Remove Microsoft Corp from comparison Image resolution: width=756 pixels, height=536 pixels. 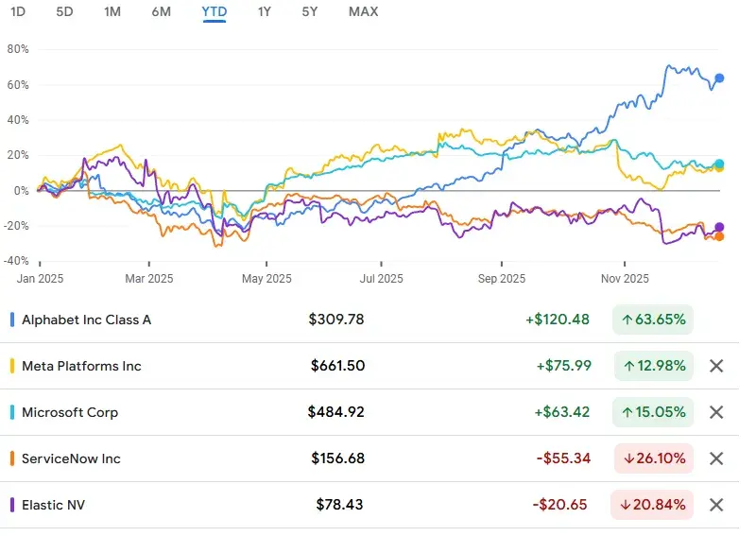[x=716, y=412]
